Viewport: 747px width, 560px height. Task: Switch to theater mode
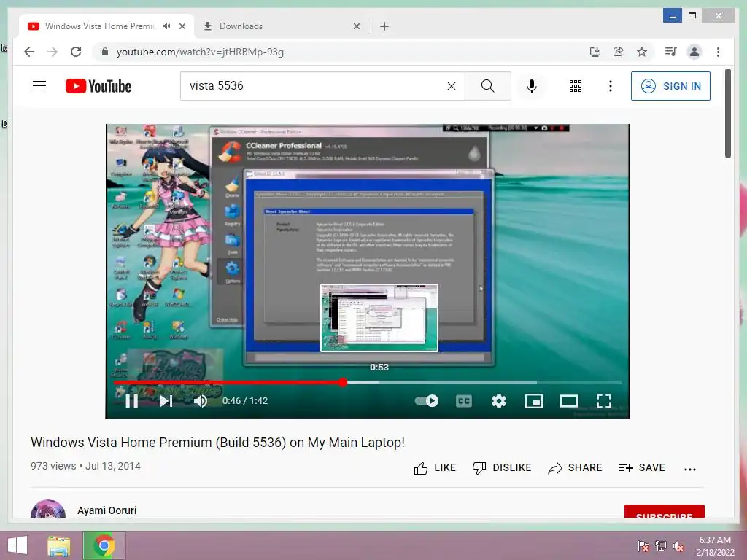click(x=569, y=401)
